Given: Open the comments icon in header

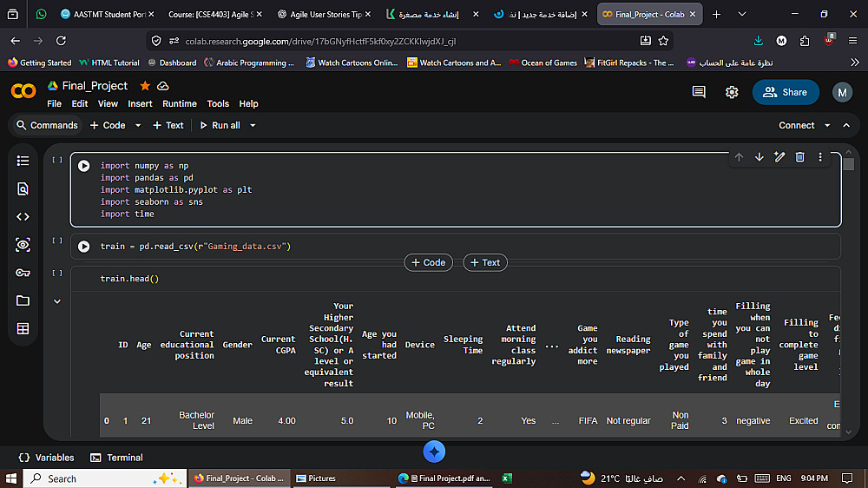Looking at the screenshot, I should [x=699, y=92].
